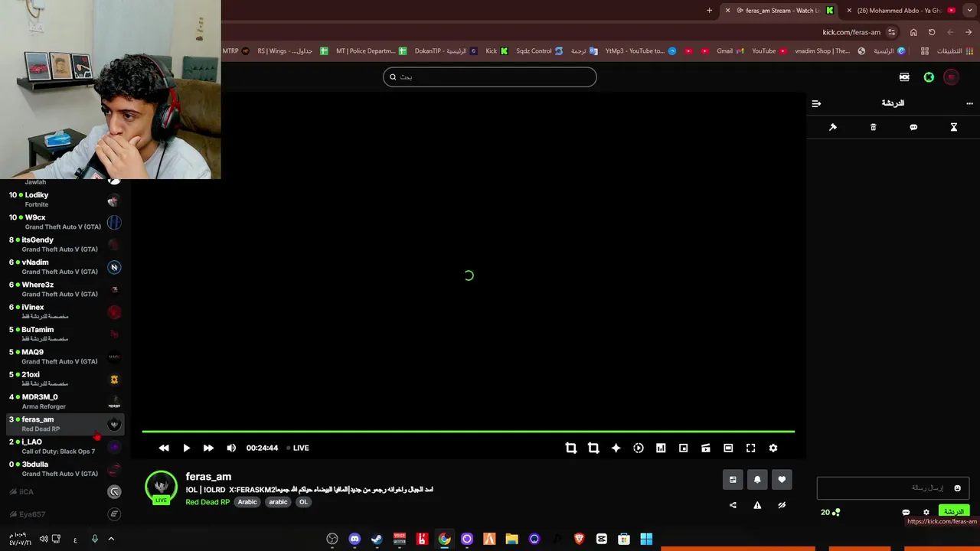The image size is (980, 551).
Task: Click the chat message input box
Action: click(893, 488)
